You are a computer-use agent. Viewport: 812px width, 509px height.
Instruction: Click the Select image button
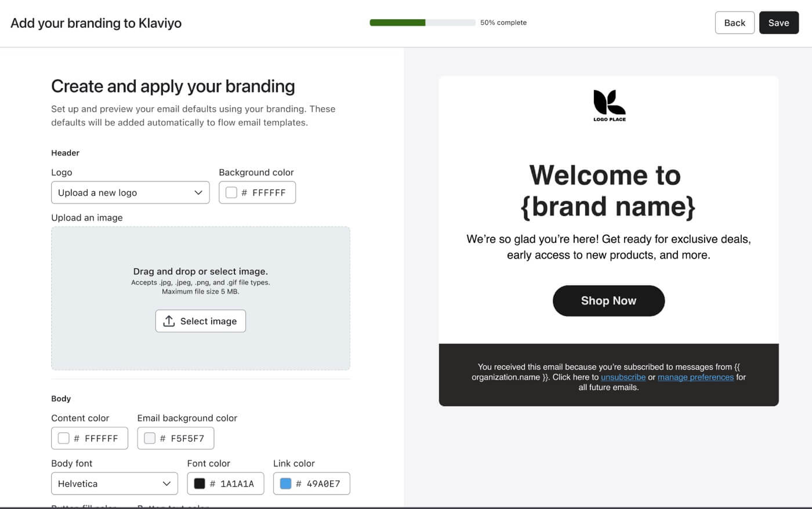pyautogui.click(x=201, y=321)
